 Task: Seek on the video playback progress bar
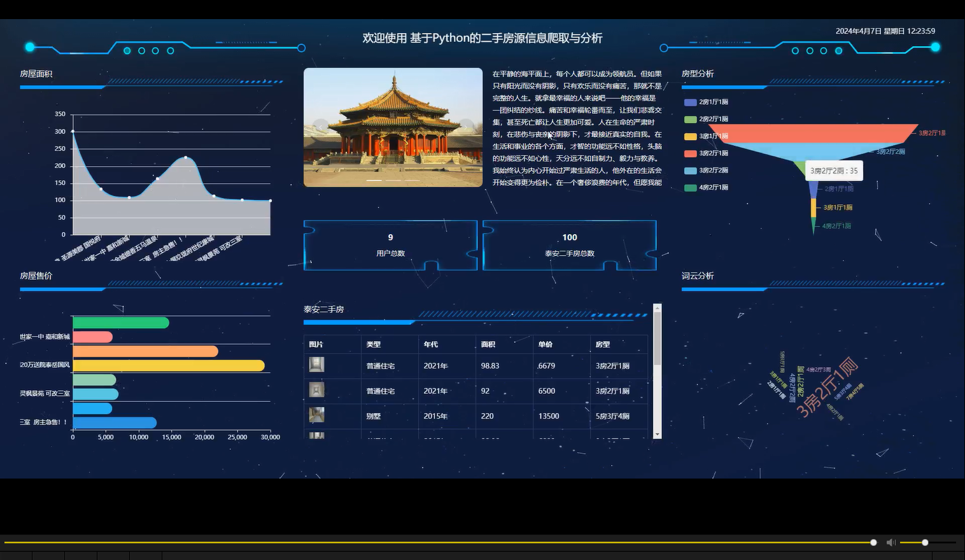440,542
